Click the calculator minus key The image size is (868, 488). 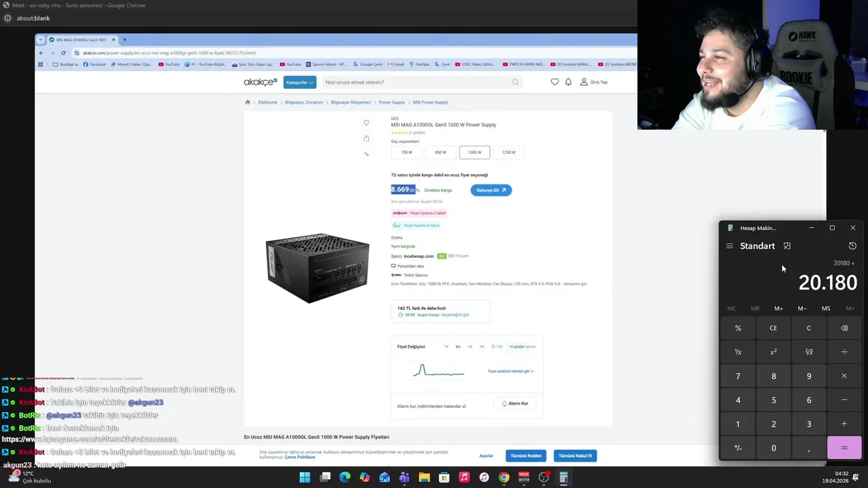[x=844, y=400]
